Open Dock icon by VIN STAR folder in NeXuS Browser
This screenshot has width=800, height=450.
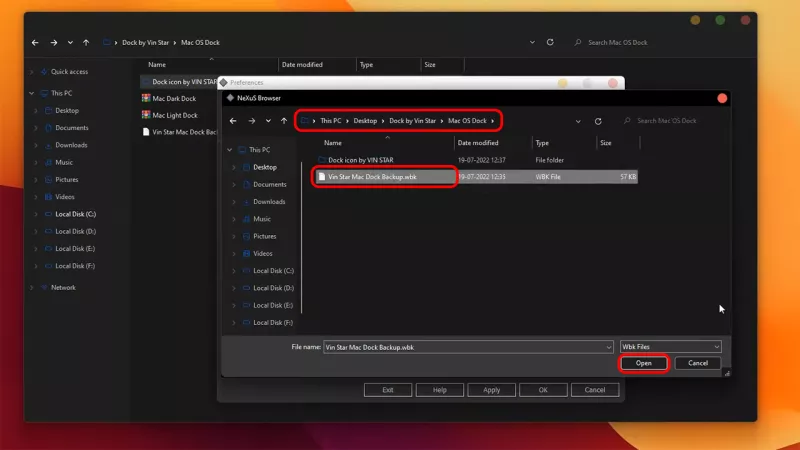pos(360,160)
